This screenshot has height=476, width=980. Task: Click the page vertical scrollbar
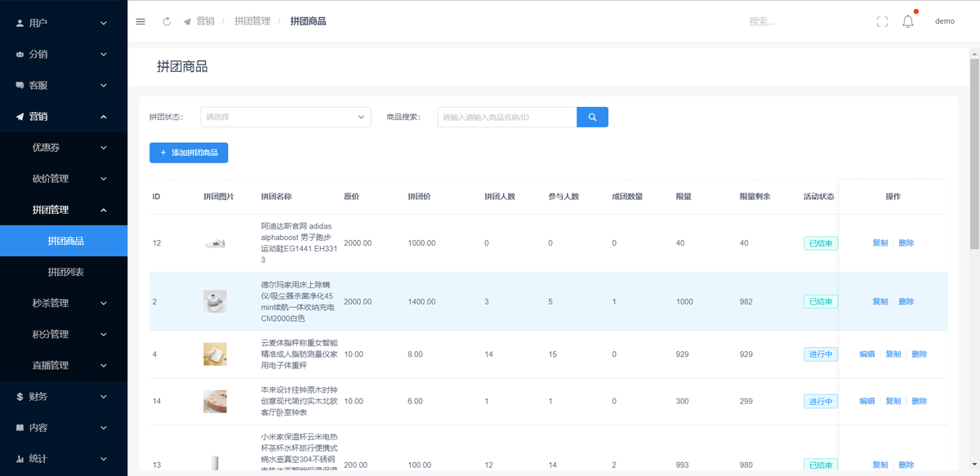click(974, 155)
